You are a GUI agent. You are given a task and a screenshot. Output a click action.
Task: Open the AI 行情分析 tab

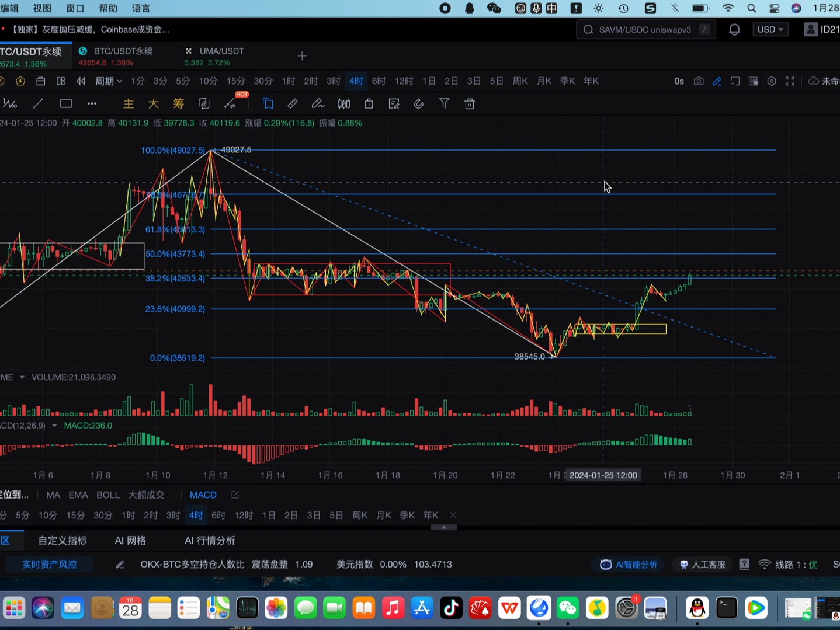(210, 541)
